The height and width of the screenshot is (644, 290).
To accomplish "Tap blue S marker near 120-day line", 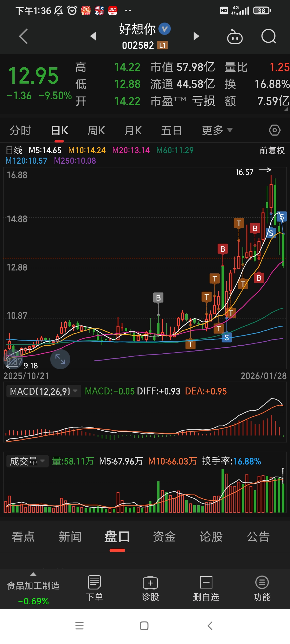I will tap(227, 337).
